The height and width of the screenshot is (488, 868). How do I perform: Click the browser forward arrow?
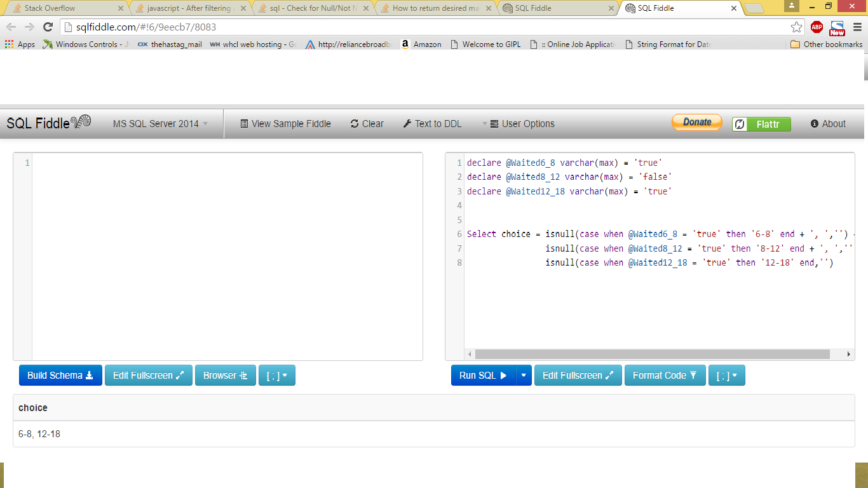(x=29, y=27)
